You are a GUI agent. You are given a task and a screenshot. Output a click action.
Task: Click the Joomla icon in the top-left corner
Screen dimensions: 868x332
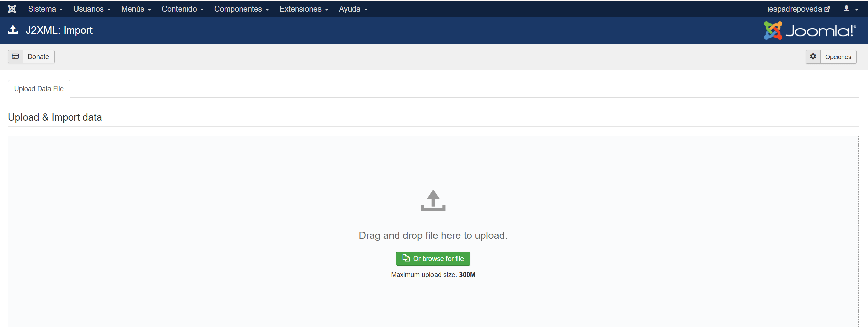pos(12,9)
